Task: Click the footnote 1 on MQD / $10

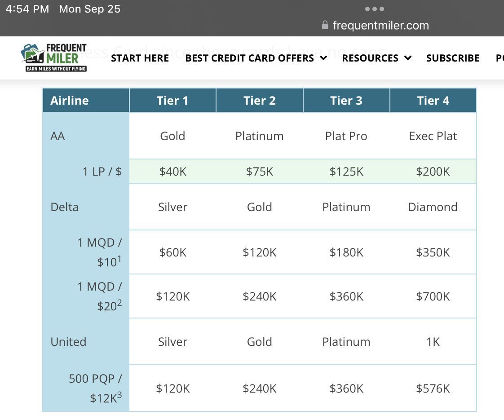Action: (119, 258)
